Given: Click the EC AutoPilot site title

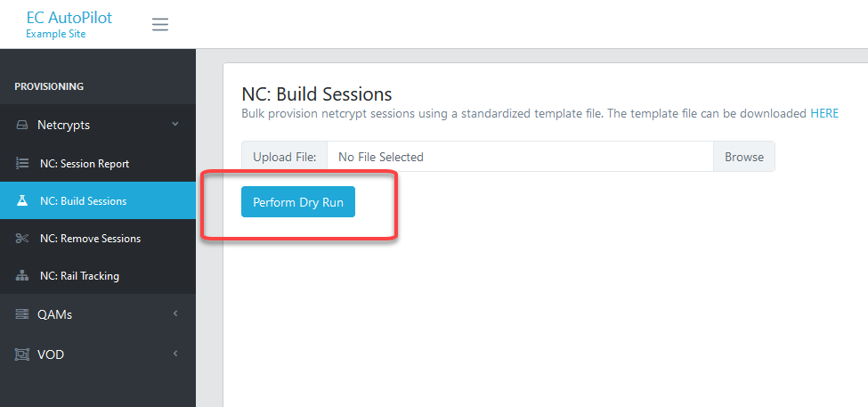Looking at the screenshot, I should pyautogui.click(x=69, y=17).
